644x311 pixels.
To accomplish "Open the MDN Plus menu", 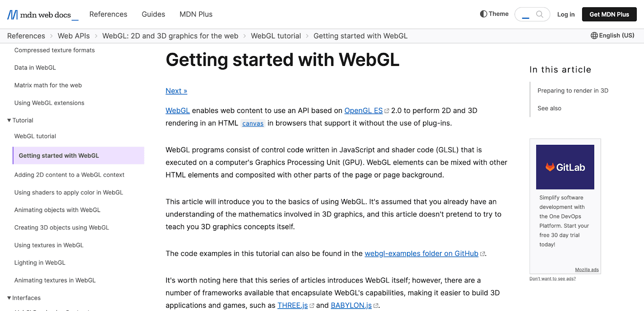I will pos(196,14).
